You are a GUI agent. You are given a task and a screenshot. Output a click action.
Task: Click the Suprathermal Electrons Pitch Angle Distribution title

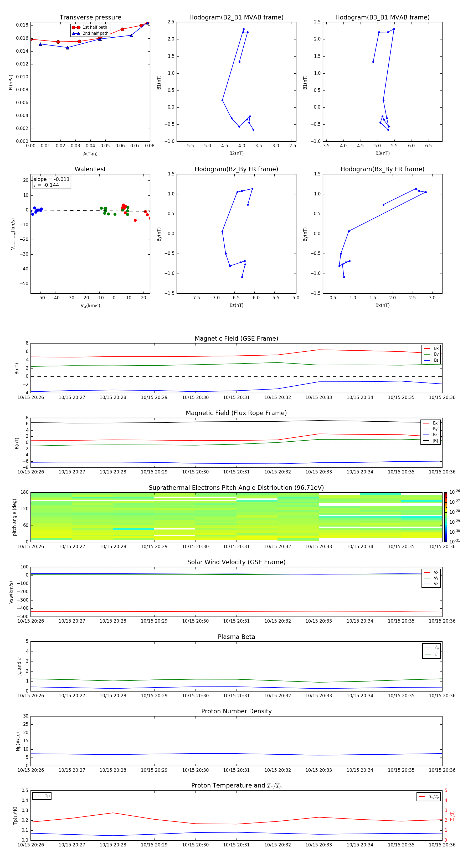click(x=236, y=488)
